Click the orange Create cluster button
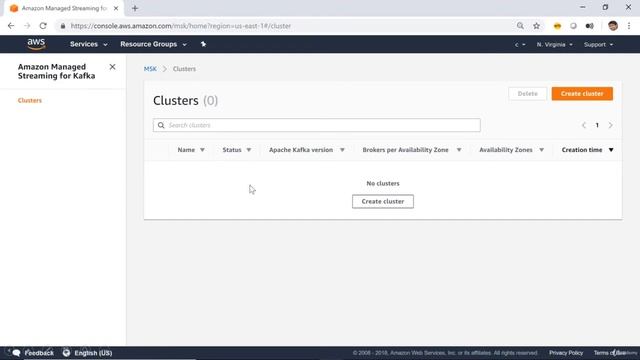 coord(582,93)
